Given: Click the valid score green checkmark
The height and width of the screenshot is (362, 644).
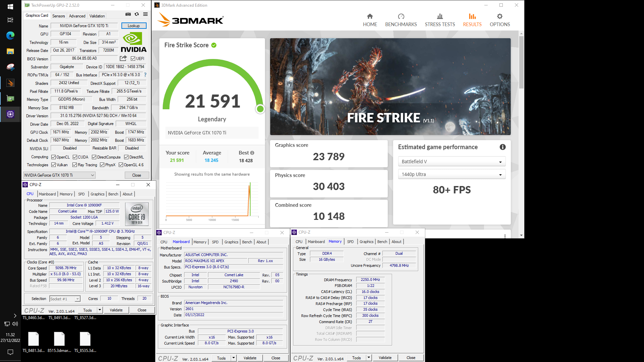Looking at the screenshot, I should [214, 45].
